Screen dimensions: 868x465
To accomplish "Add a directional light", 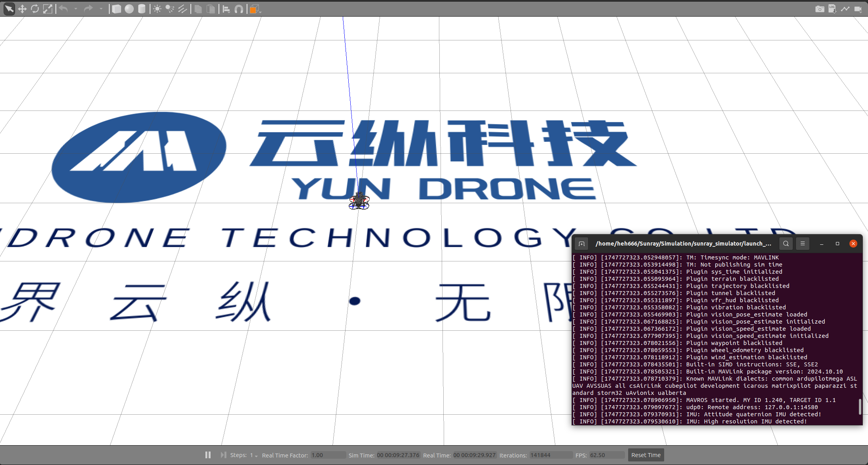I will [182, 9].
